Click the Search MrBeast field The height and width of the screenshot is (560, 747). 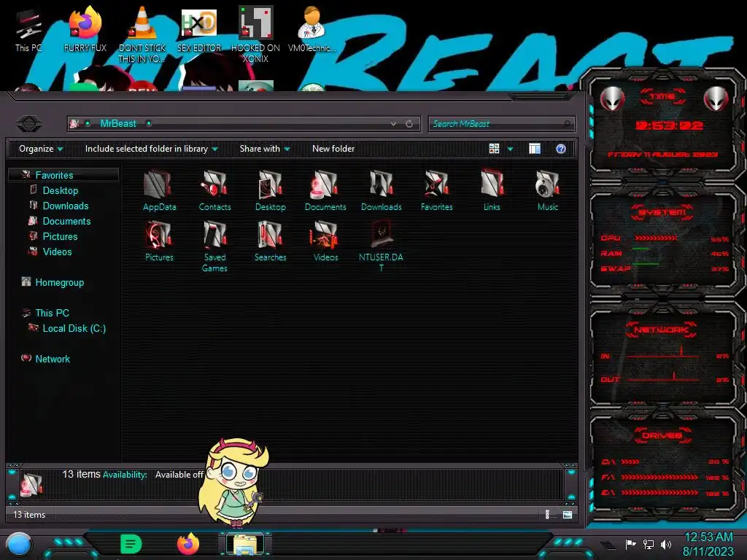(501, 124)
